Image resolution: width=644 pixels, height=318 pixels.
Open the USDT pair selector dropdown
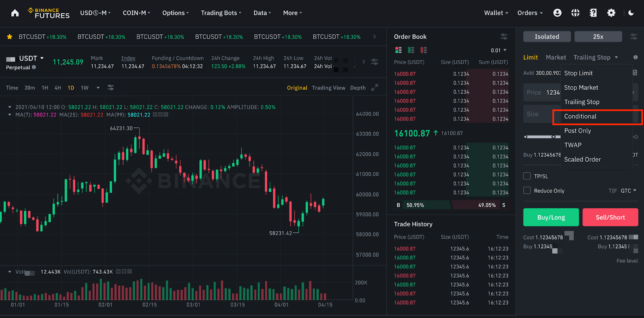31,58
